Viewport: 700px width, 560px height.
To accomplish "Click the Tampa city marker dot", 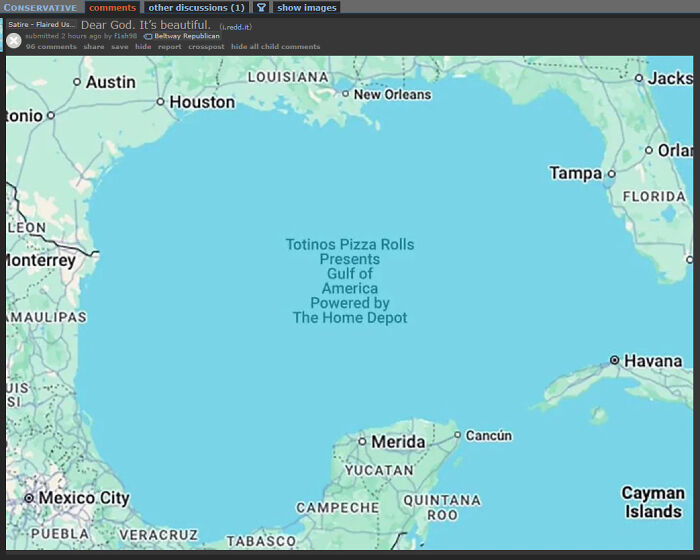I will click(611, 173).
